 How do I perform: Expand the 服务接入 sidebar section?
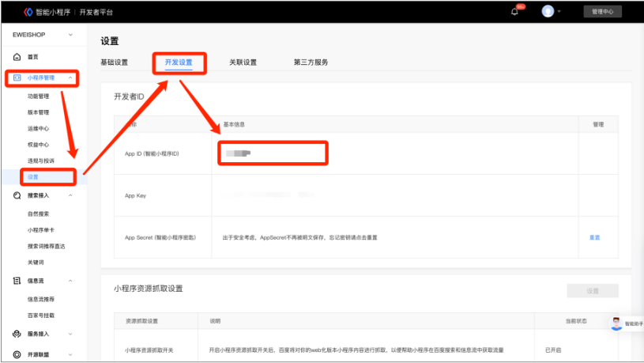tap(70, 334)
